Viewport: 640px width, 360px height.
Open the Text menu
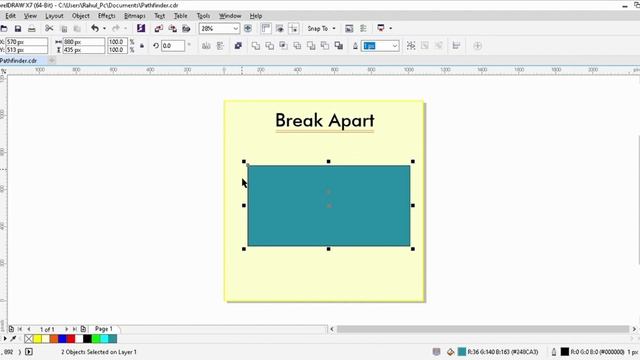pyautogui.click(x=160, y=16)
